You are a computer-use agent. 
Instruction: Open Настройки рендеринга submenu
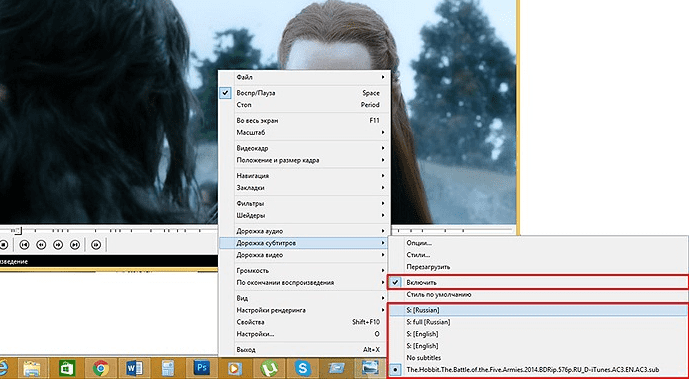point(304,310)
